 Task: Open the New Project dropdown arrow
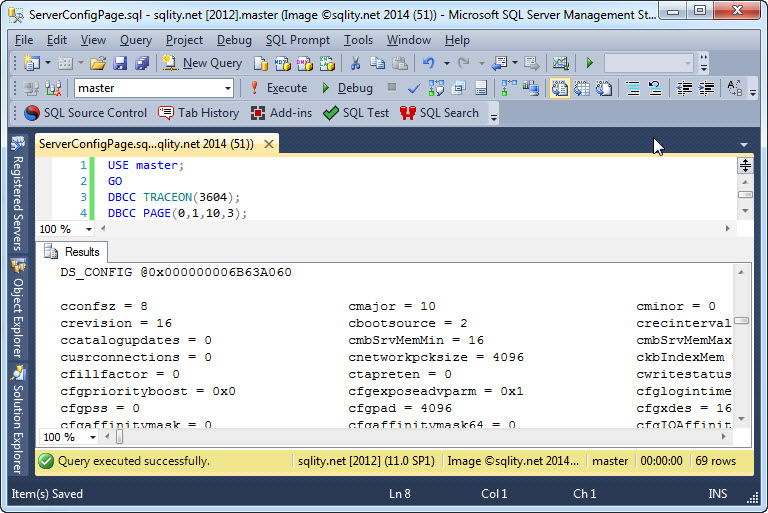pyautogui.click(x=48, y=63)
